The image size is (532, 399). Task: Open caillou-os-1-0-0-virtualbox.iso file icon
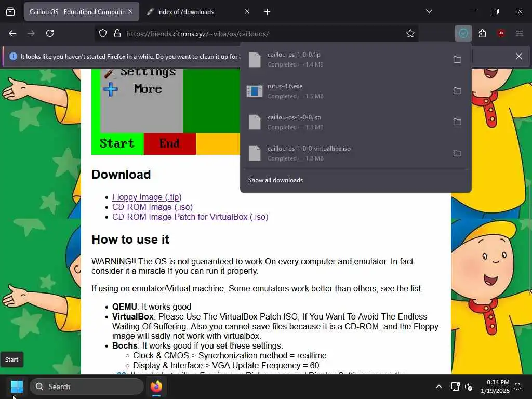(x=255, y=153)
